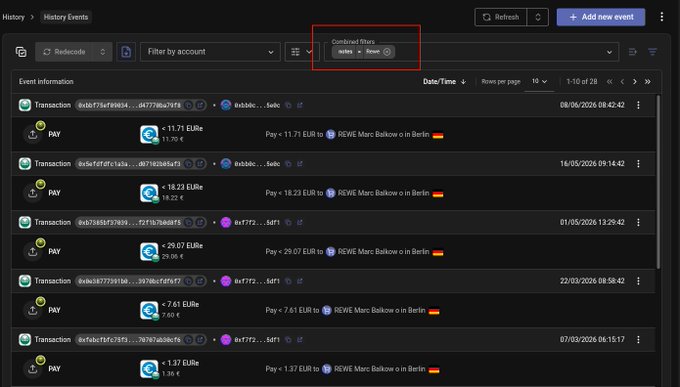The height and width of the screenshot is (387, 680).
Task: Open hash 0xbbf75ef09034 in block explorer
Action: (200, 105)
